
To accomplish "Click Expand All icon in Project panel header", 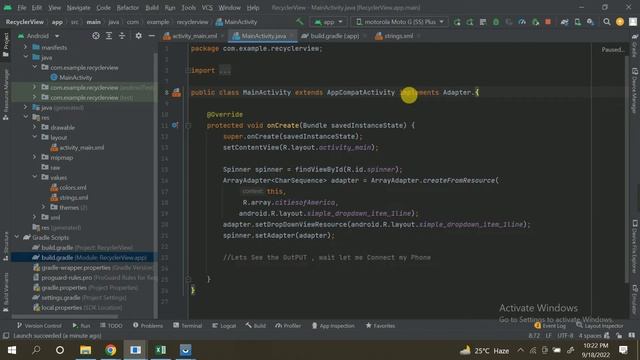I will tap(109, 36).
